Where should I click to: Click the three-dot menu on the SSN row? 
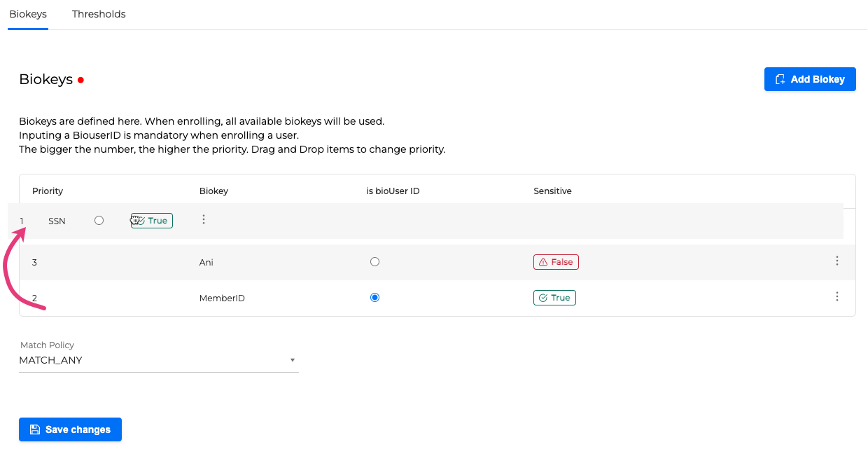click(x=204, y=220)
